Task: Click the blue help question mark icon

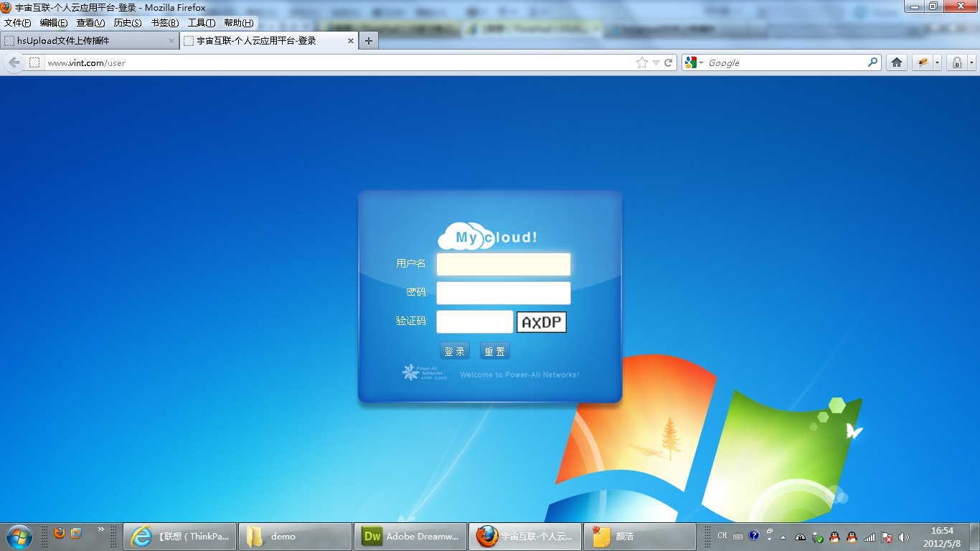Action: pyautogui.click(x=753, y=535)
